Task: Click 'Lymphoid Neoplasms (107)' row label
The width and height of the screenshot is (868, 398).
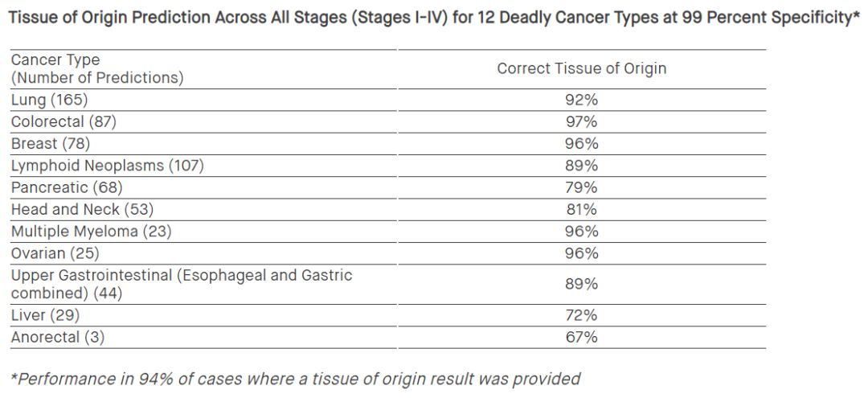Action: coord(107,166)
